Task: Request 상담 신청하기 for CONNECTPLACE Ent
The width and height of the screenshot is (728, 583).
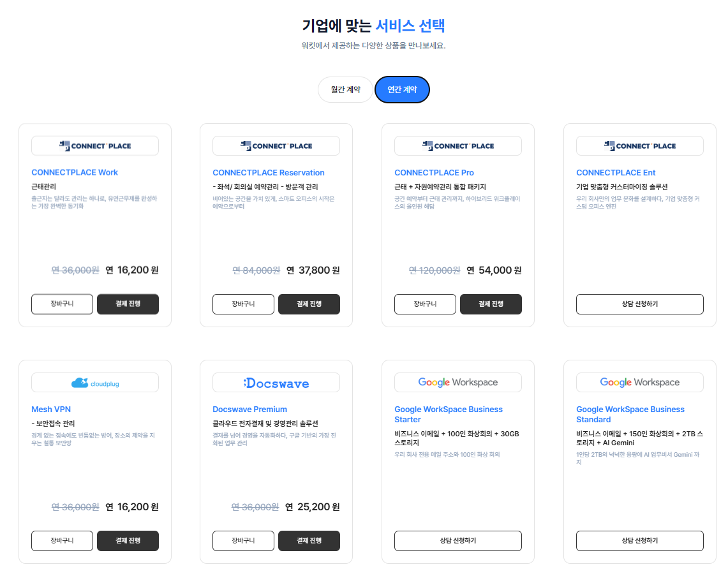Action: tap(640, 304)
